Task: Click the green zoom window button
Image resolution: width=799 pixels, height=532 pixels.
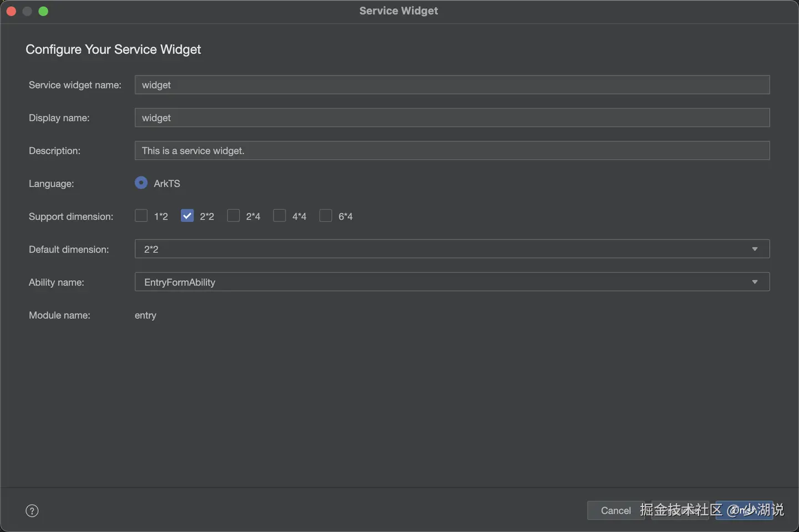Action: coord(43,11)
